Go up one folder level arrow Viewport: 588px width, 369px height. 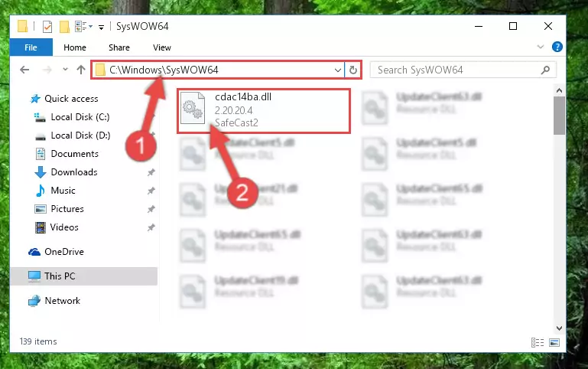(81, 70)
